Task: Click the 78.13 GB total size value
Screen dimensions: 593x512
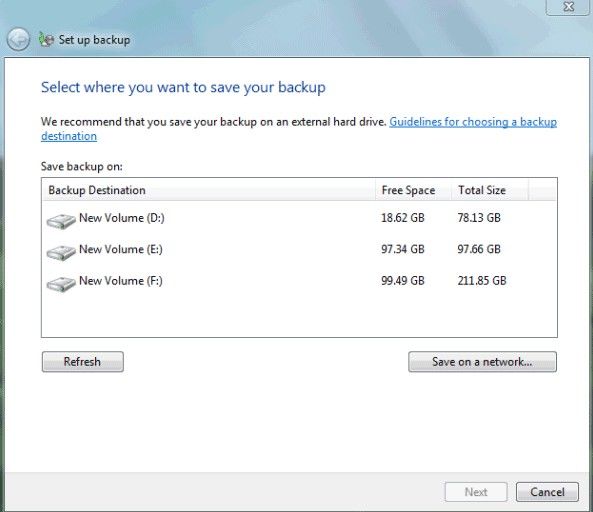Action: coord(479,218)
